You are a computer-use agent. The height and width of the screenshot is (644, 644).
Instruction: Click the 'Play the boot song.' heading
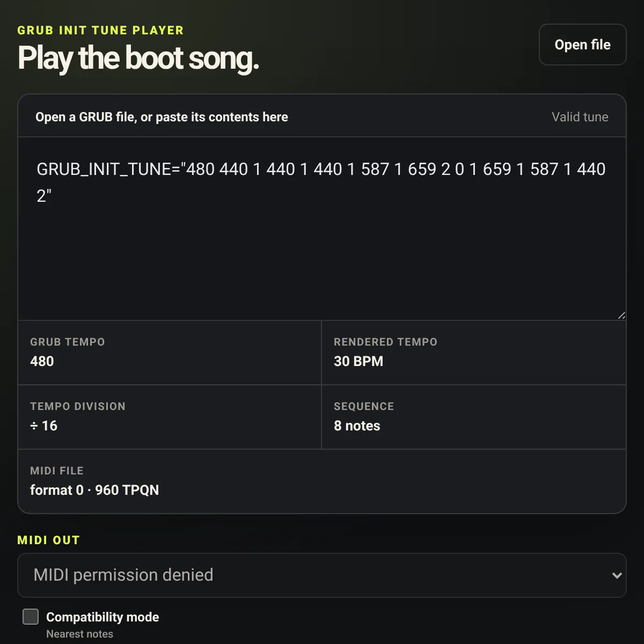138,58
